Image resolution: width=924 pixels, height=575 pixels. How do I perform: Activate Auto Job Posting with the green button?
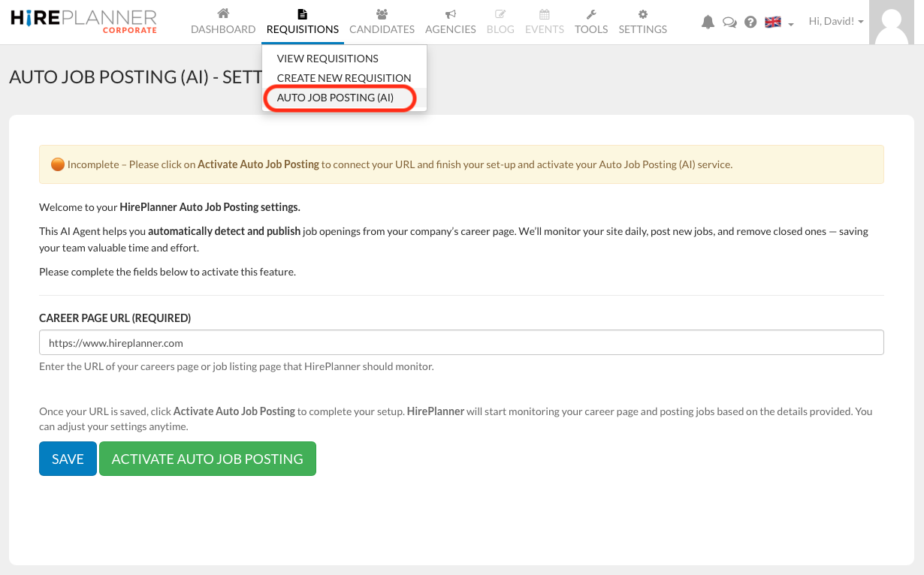click(x=207, y=459)
